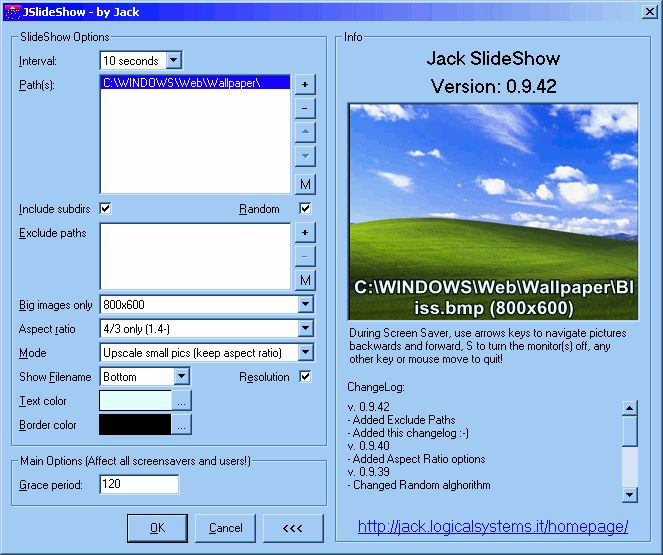Toggle Include subdirs checkbox
The width and height of the screenshot is (663, 555).
coord(105,208)
